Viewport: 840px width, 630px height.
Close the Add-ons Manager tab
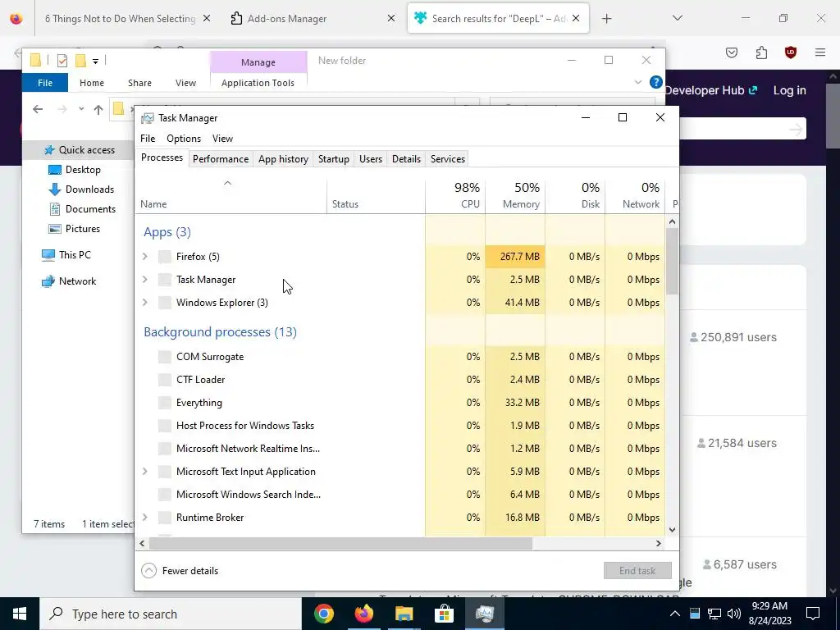coord(391,18)
